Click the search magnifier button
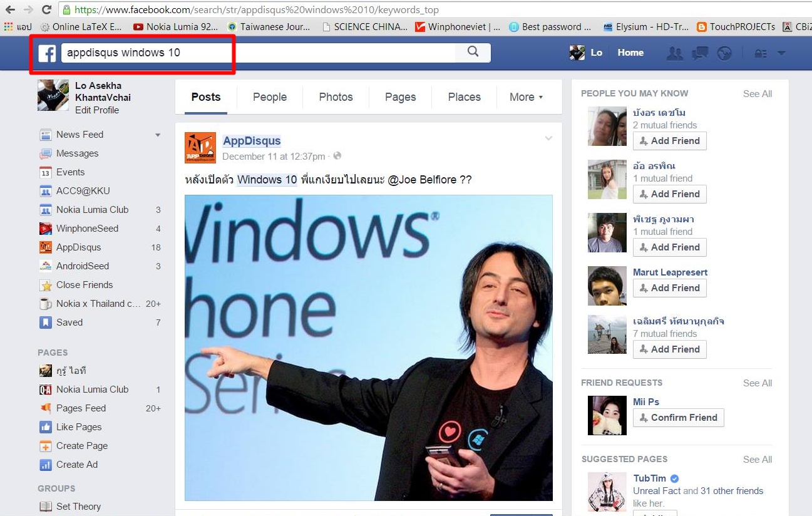 (473, 53)
